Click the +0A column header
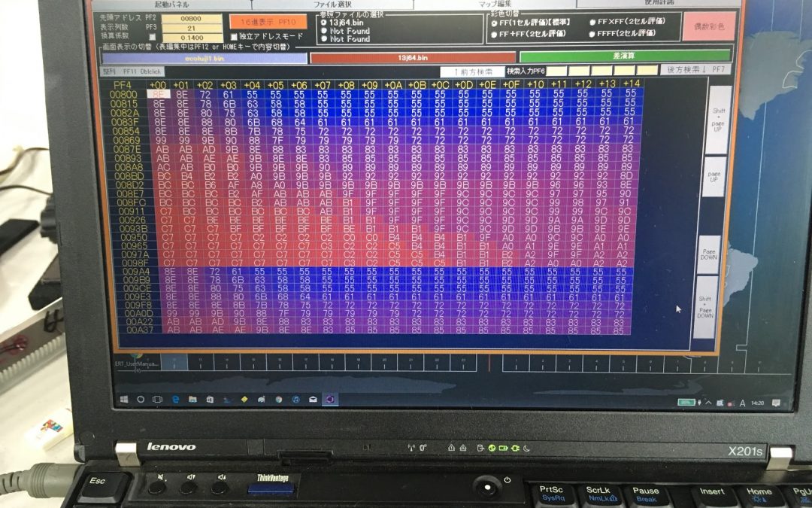Image resolution: width=812 pixels, height=508 pixels. point(392,84)
